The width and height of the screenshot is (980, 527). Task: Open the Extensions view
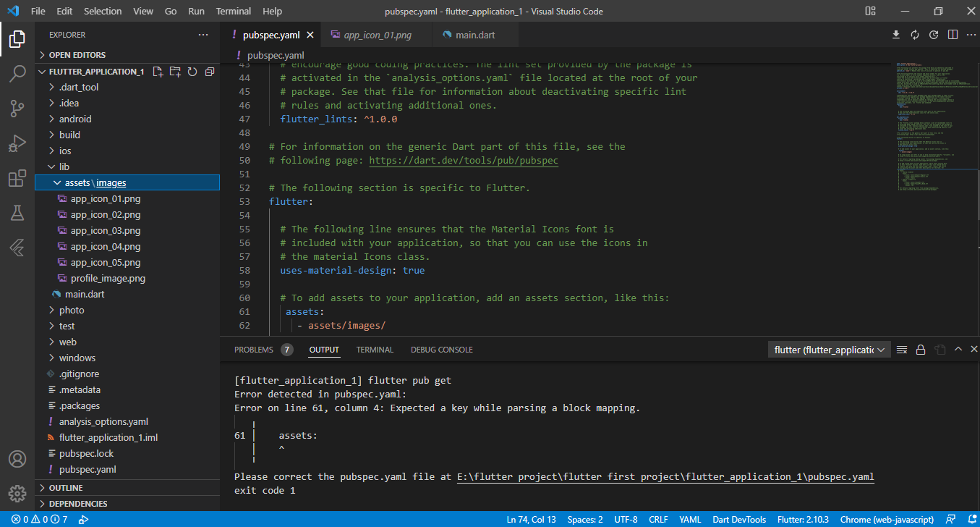tap(17, 178)
